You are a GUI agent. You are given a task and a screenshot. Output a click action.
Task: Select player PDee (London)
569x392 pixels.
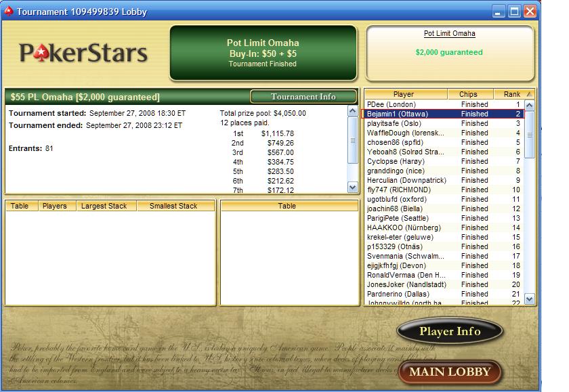(444, 104)
